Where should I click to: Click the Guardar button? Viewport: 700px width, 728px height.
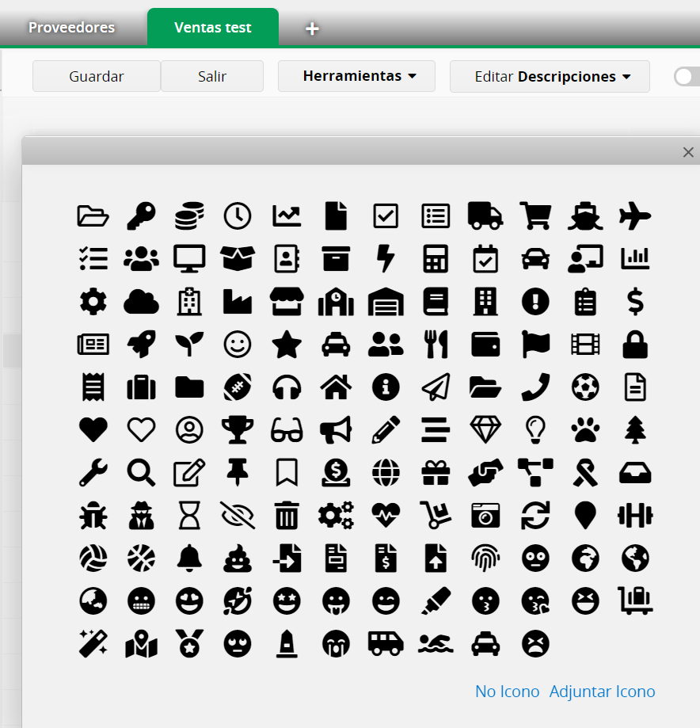(x=97, y=76)
